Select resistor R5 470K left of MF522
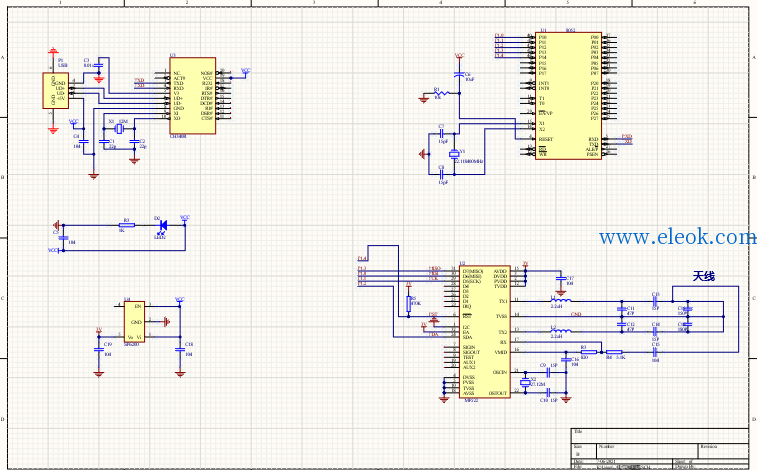The height and width of the screenshot is (470, 757). pyautogui.click(x=408, y=304)
